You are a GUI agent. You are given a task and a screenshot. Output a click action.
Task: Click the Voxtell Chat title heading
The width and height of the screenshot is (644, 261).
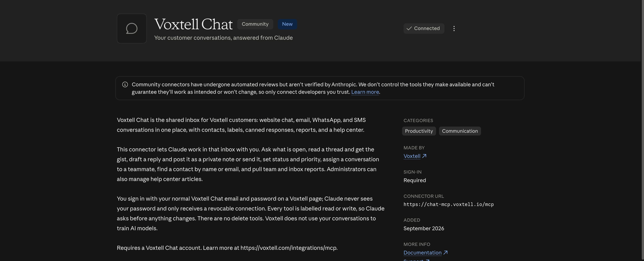click(x=193, y=24)
